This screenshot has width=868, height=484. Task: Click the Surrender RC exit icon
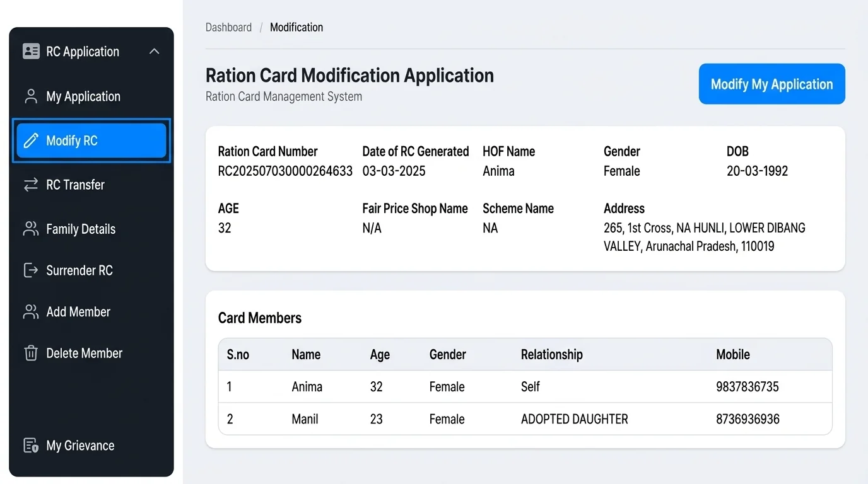click(31, 270)
